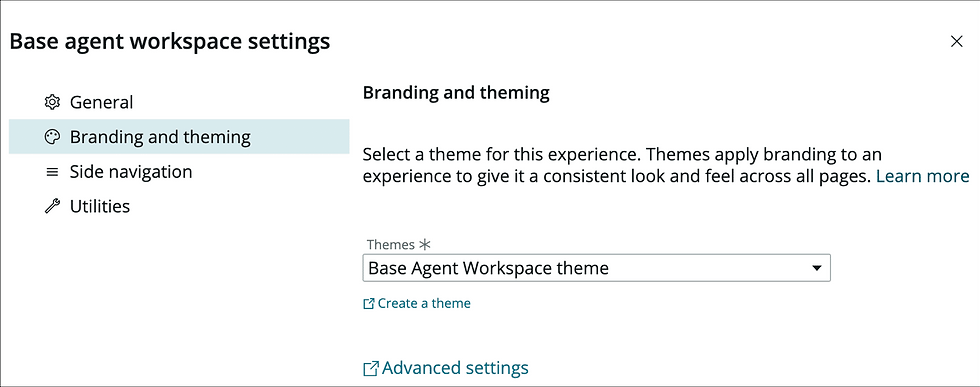Close the Base agent workspace settings dialog
The image size is (980, 387).
[x=956, y=42]
